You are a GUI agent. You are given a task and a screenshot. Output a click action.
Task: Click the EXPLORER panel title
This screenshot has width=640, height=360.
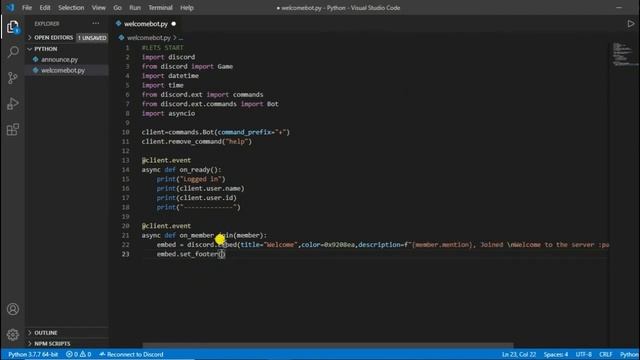point(47,24)
